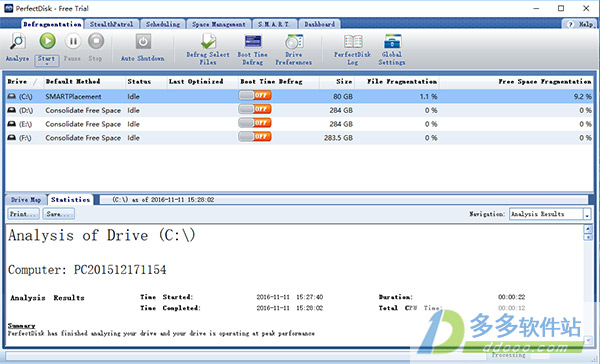This screenshot has width=600, height=364.
Task: Click the Save... button
Action: point(59,214)
